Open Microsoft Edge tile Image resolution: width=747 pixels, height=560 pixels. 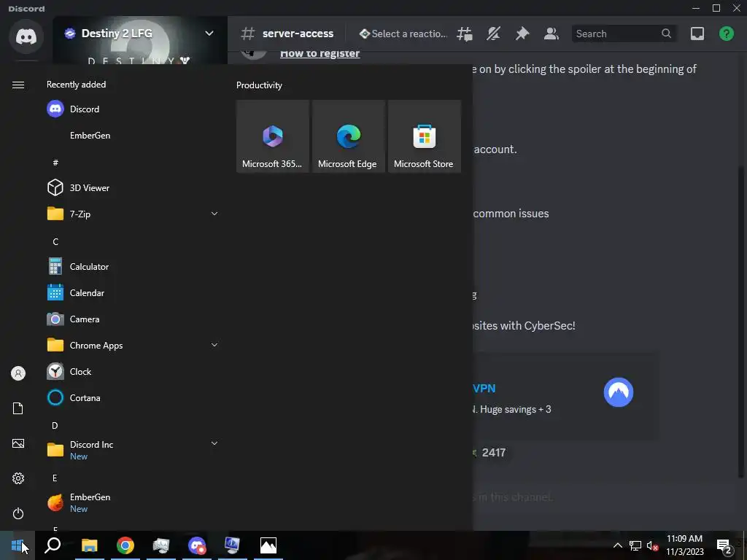pos(348,136)
